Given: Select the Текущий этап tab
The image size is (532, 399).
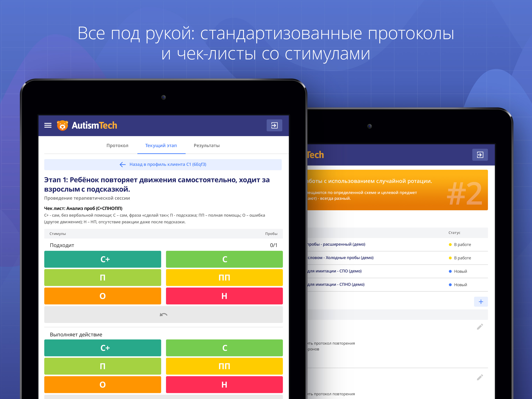Looking at the screenshot, I should (161, 146).
